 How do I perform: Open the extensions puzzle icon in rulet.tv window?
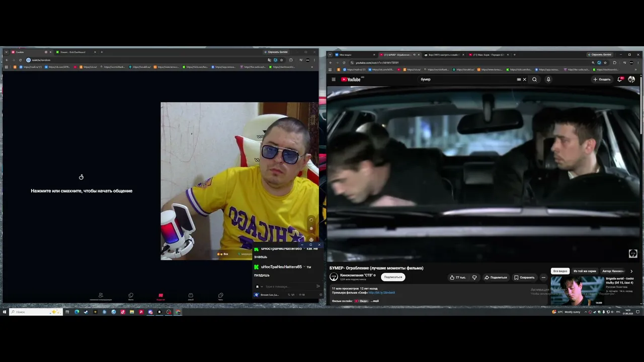pos(291,60)
